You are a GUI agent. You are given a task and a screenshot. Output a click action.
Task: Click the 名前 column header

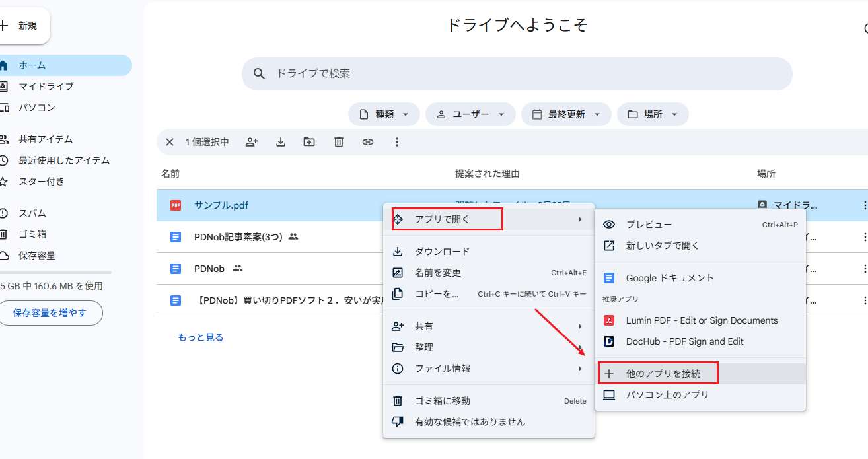[x=170, y=174]
